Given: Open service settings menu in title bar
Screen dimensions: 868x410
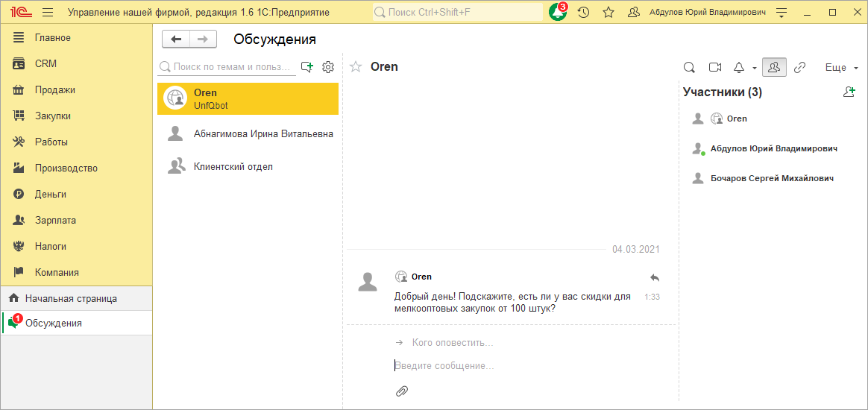Looking at the screenshot, I should click(781, 12).
